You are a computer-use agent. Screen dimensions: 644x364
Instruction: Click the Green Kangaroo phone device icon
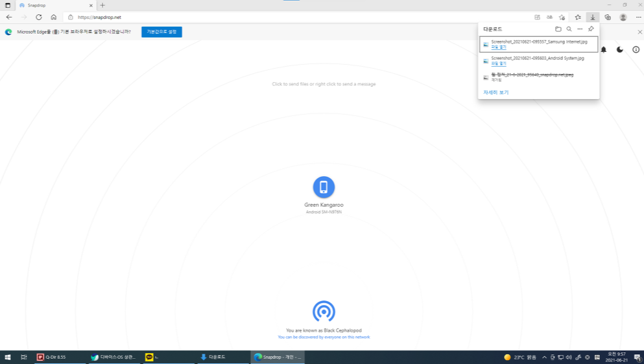(324, 187)
